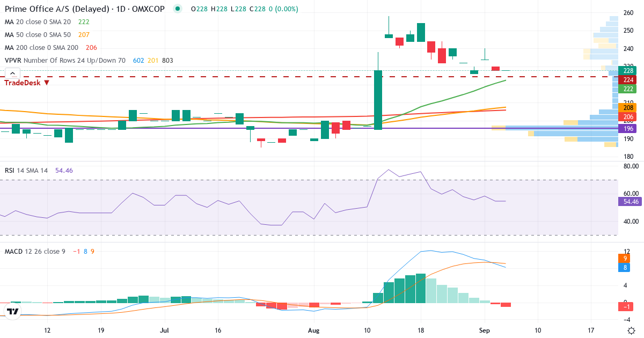Screen dimensions: 644x338
Task: Select the RSI 14 SMA 14 legend
Action: [x=26, y=170]
